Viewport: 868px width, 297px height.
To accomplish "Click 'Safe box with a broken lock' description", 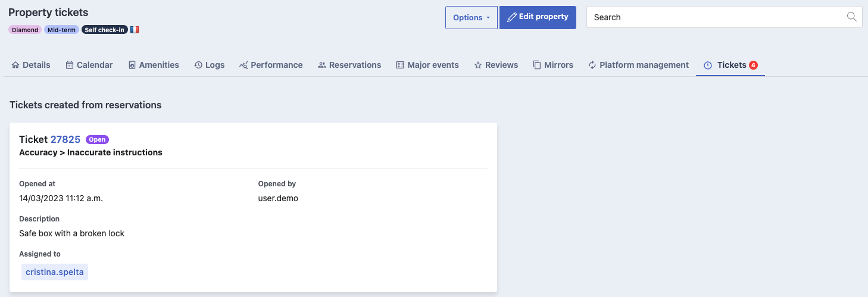I will (x=71, y=233).
